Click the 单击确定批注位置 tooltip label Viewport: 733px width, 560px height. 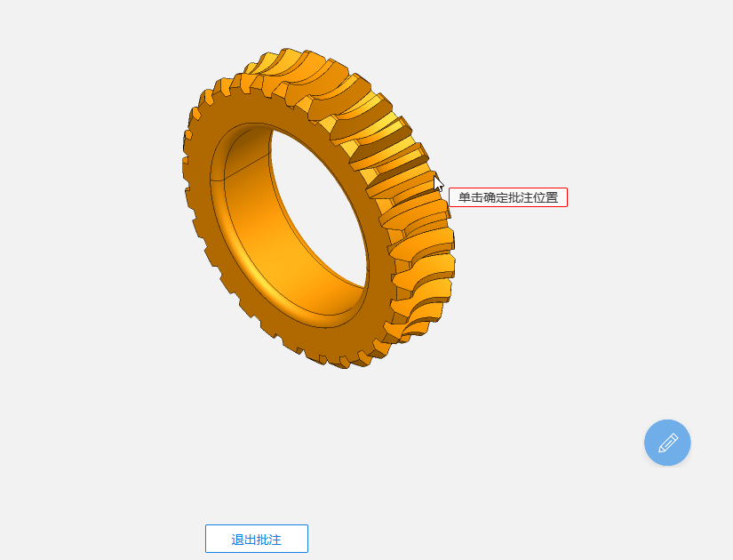(507, 197)
